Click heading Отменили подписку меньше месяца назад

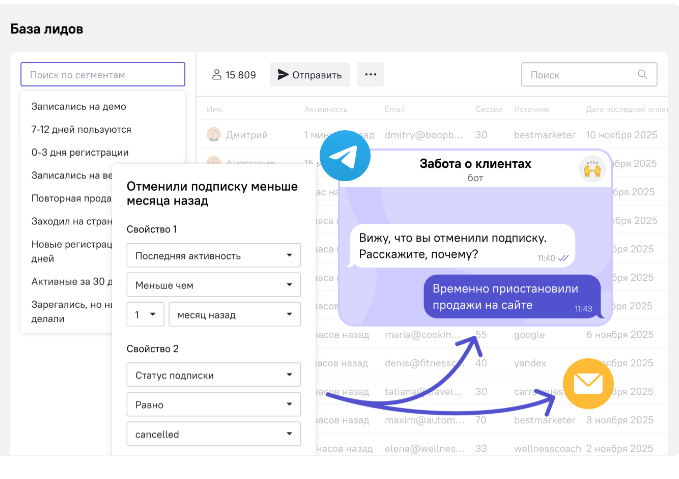tap(212, 193)
